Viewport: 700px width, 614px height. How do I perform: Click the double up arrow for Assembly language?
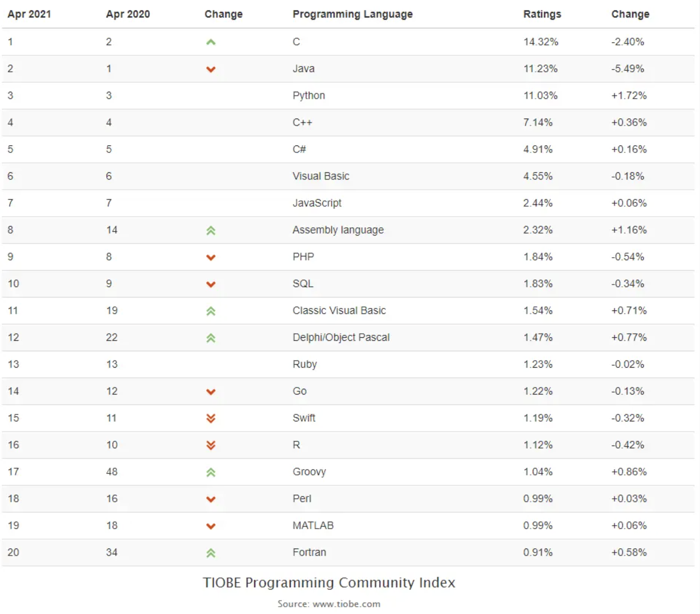pyautogui.click(x=211, y=230)
